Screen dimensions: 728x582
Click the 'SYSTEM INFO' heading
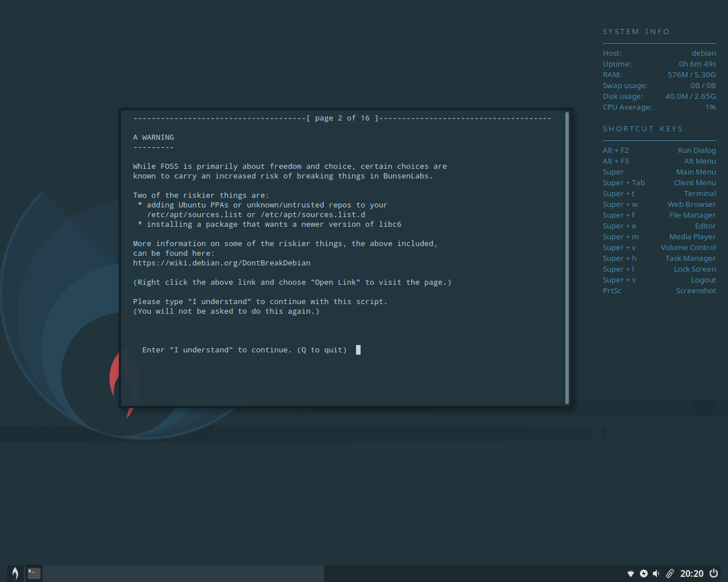(x=636, y=32)
